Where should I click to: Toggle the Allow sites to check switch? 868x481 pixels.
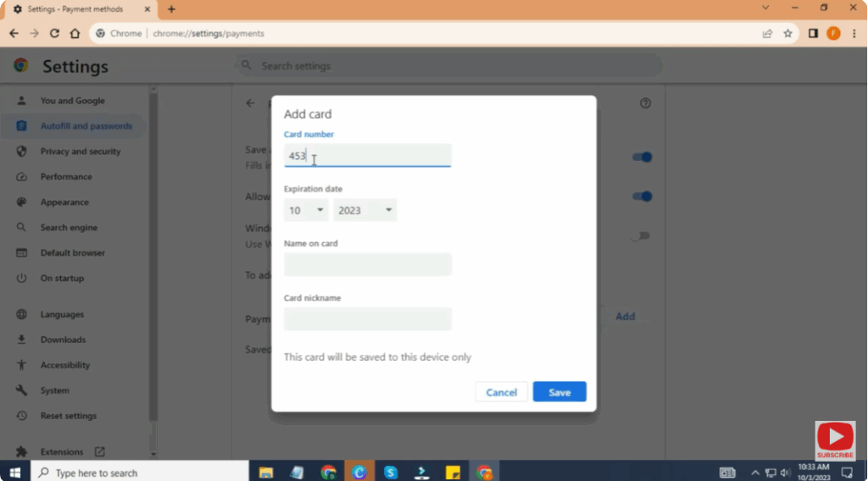[x=643, y=196]
